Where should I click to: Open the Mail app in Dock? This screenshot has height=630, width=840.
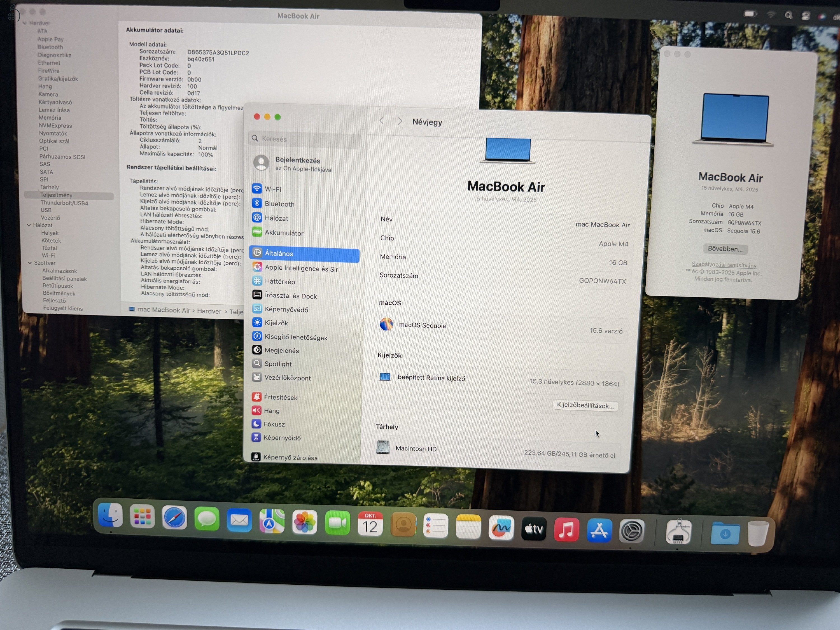(239, 520)
